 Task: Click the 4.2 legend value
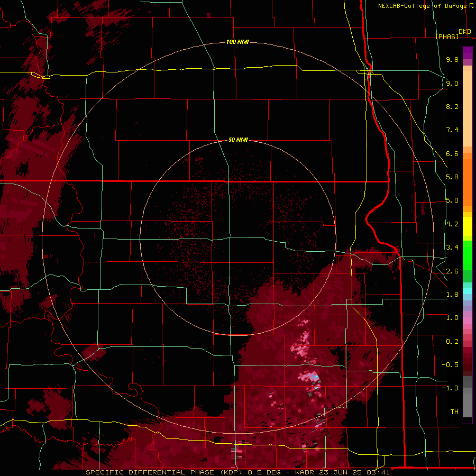tap(452, 224)
